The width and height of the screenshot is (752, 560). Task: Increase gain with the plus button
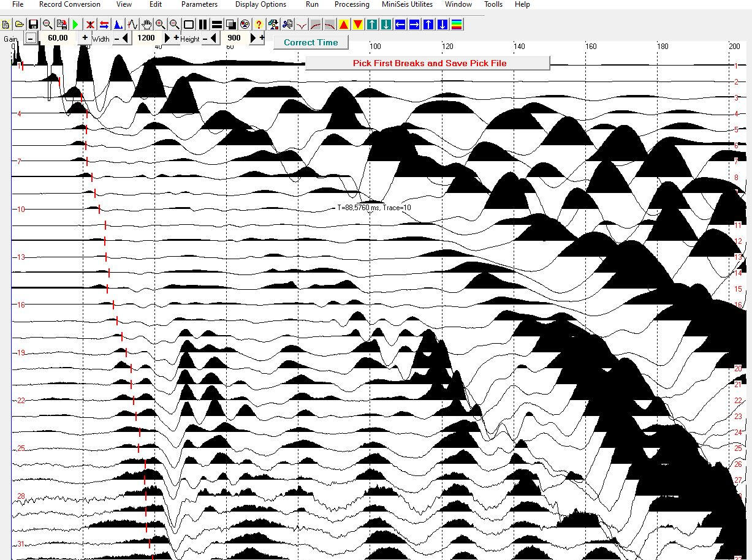(85, 38)
